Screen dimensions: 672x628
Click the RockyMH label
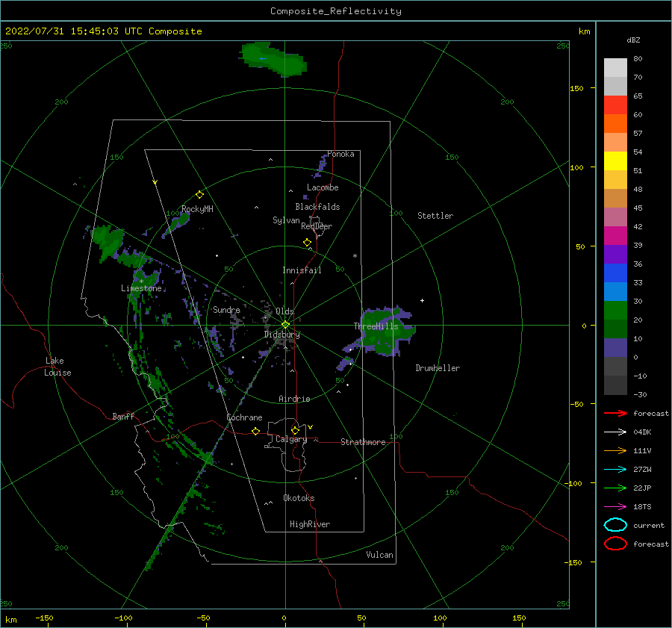click(x=197, y=209)
